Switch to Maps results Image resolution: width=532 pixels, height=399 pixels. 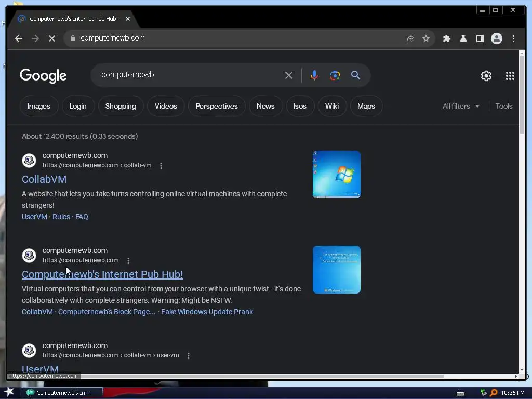click(366, 106)
